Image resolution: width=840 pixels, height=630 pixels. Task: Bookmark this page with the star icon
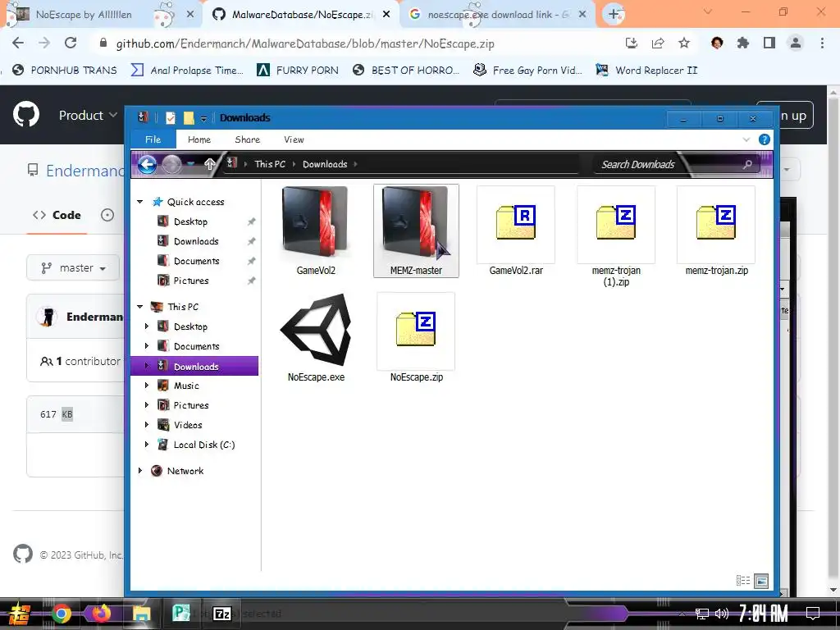(684, 43)
